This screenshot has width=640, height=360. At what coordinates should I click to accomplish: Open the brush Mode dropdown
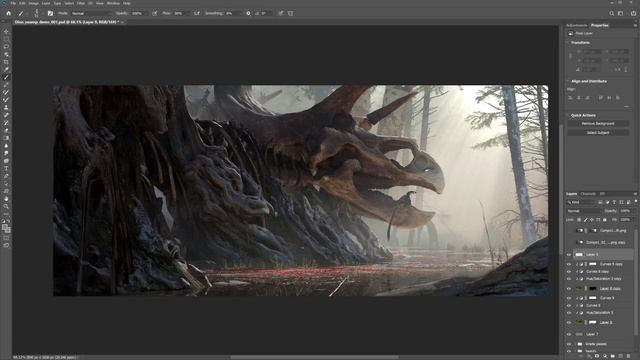coord(90,13)
